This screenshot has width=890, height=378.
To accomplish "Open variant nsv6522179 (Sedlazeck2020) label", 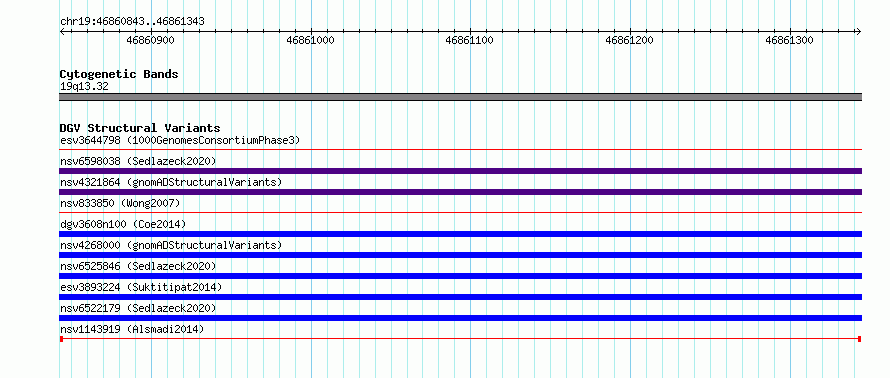I will click(138, 308).
